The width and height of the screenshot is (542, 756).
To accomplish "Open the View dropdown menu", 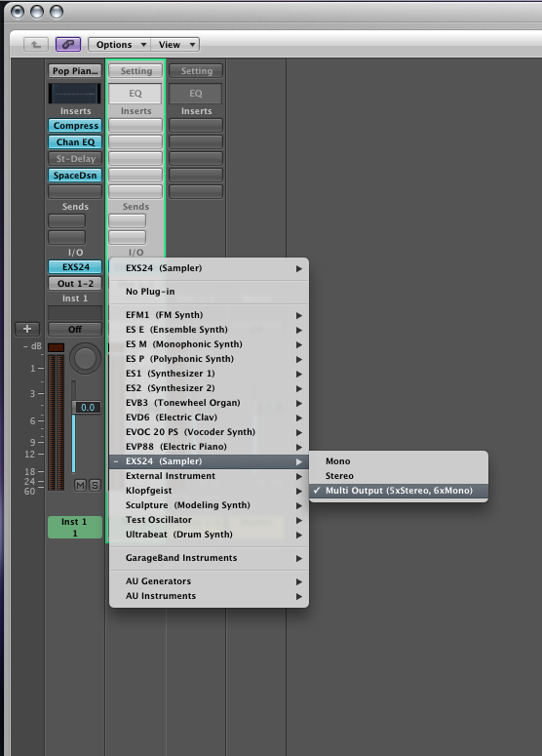I will point(174,44).
